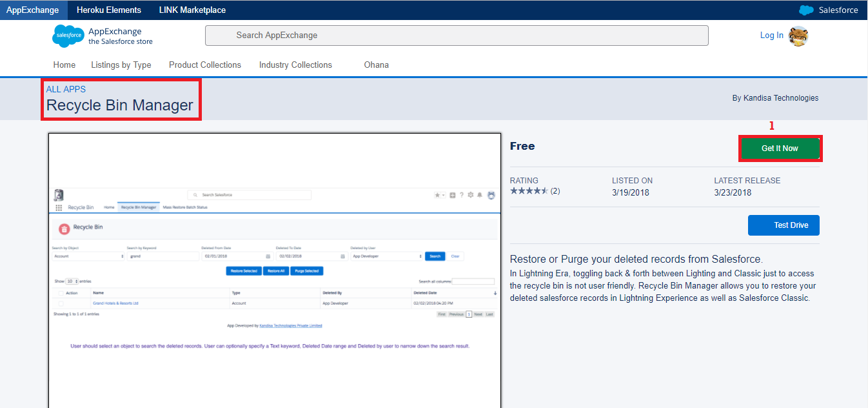Image resolution: width=868 pixels, height=408 pixels.
Task: Click the Get It Now button
Action: (780, 148)
